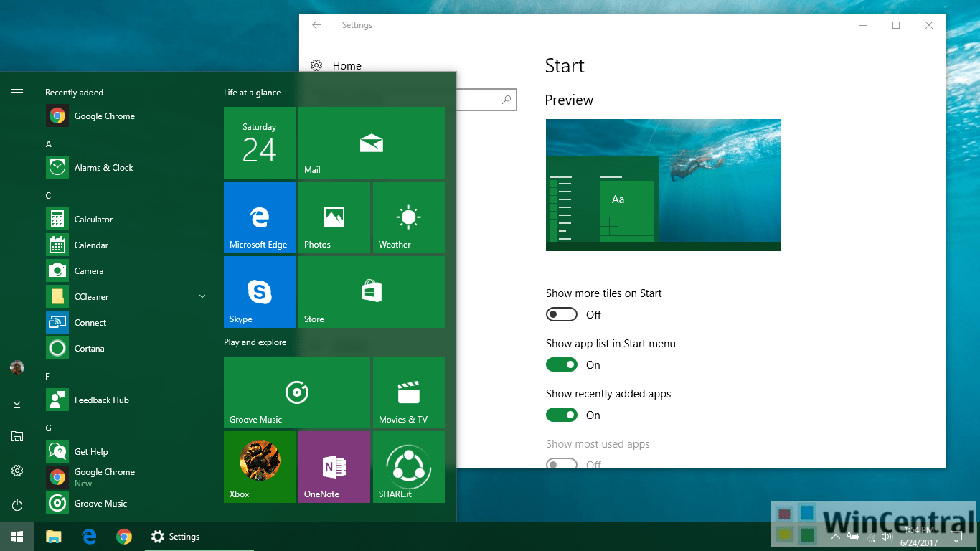Open the Start menu hamburger menu

tap(17, 92)
